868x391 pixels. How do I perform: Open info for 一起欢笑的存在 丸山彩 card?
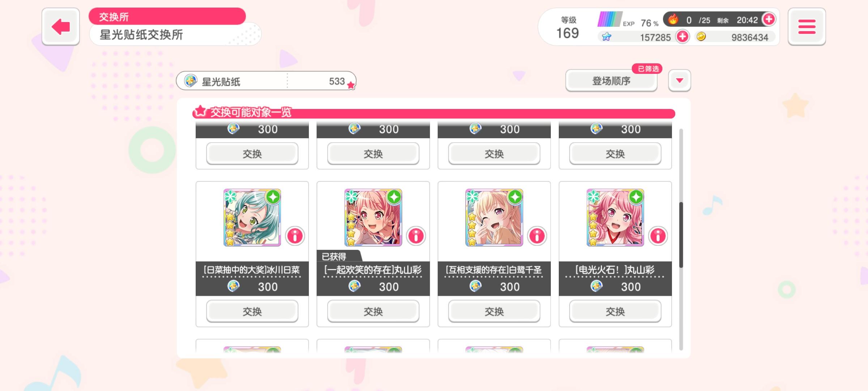416,236
